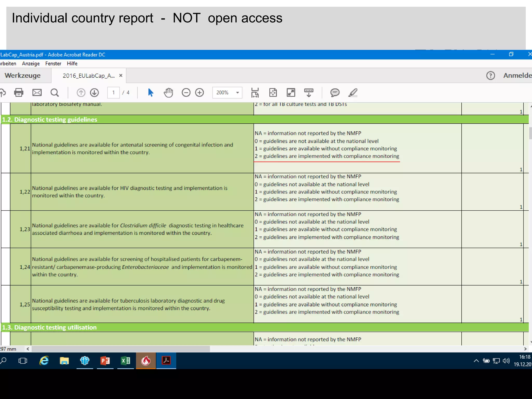Go to next page arrow icon
Screen dimensions: 532x399
(95, 92)
